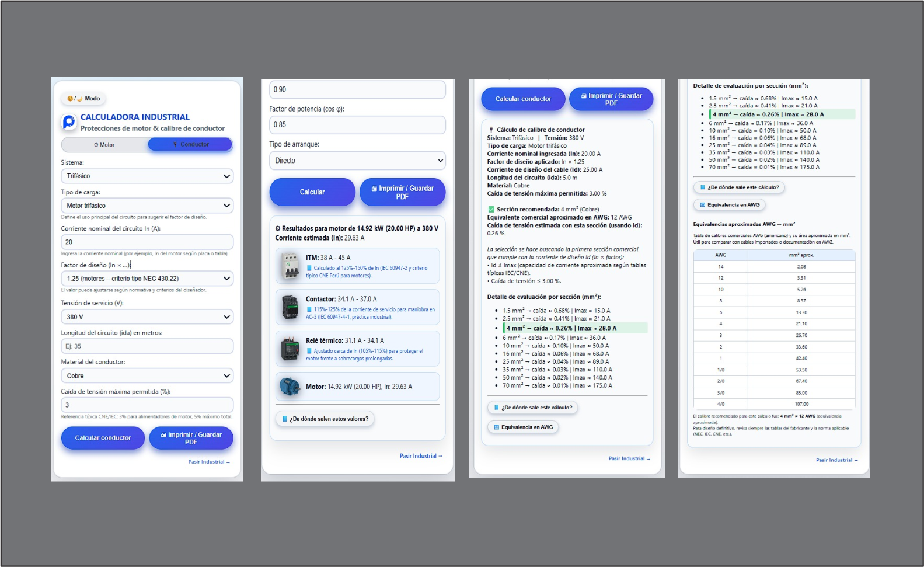Click the Calculadora Industrial logo icon

(69, 122)
